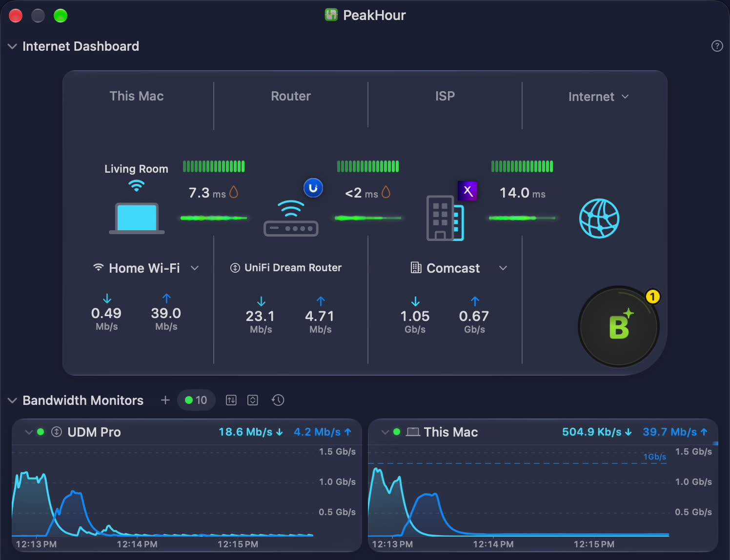Click the blue UniFi badge icon
This screenshot has height=560, width=730.
pos(313,188)
